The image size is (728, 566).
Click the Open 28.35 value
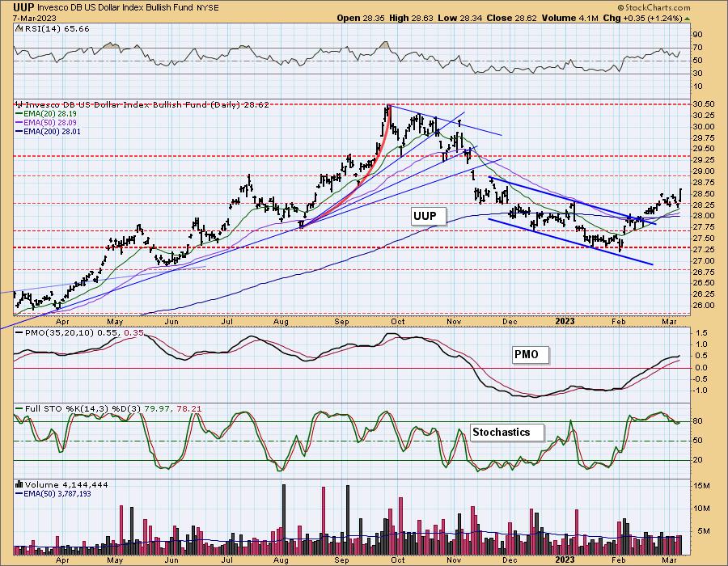[360, 18]
